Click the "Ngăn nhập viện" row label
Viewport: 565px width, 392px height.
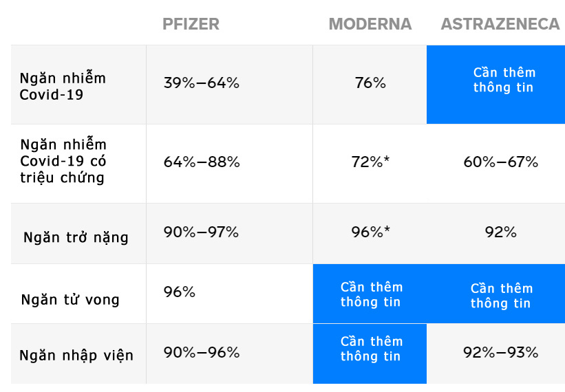point(76,356)
